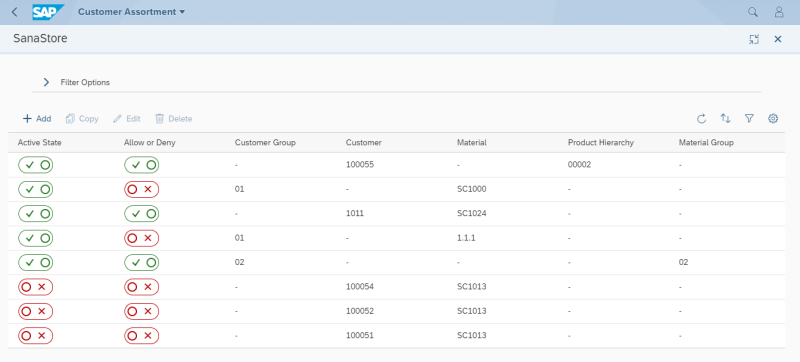Viewport: 800px width, 362px height.
Task: Close the SanaStore panel
Action: (778, 39)
